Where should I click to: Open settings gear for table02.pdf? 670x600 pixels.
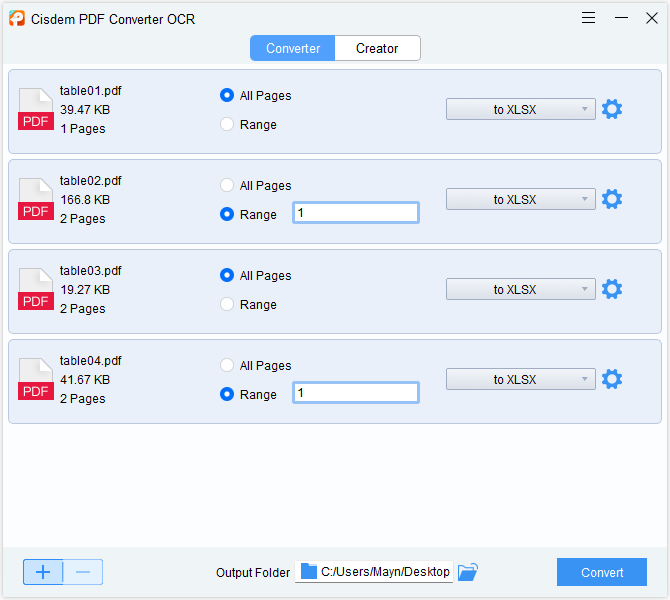point(612,200)
